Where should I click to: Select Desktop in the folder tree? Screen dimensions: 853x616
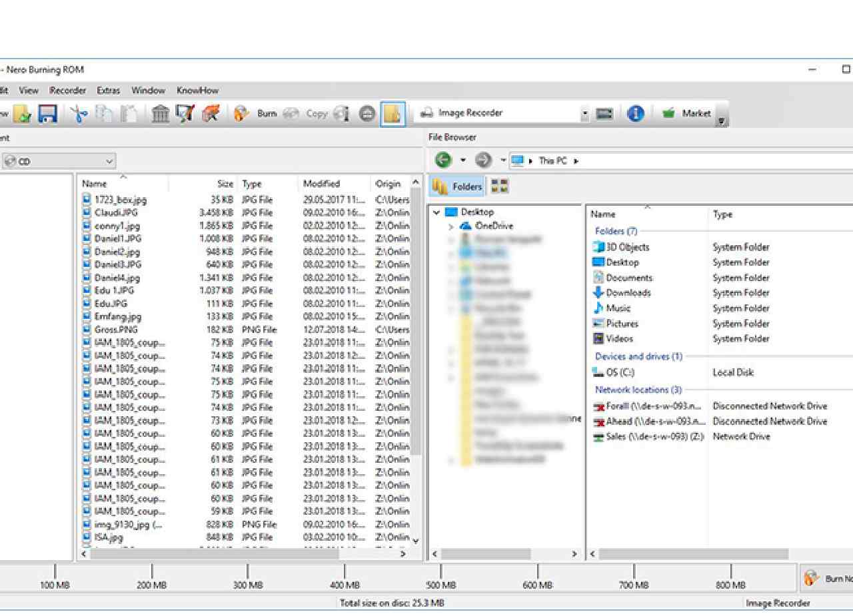tap(477, 212)
